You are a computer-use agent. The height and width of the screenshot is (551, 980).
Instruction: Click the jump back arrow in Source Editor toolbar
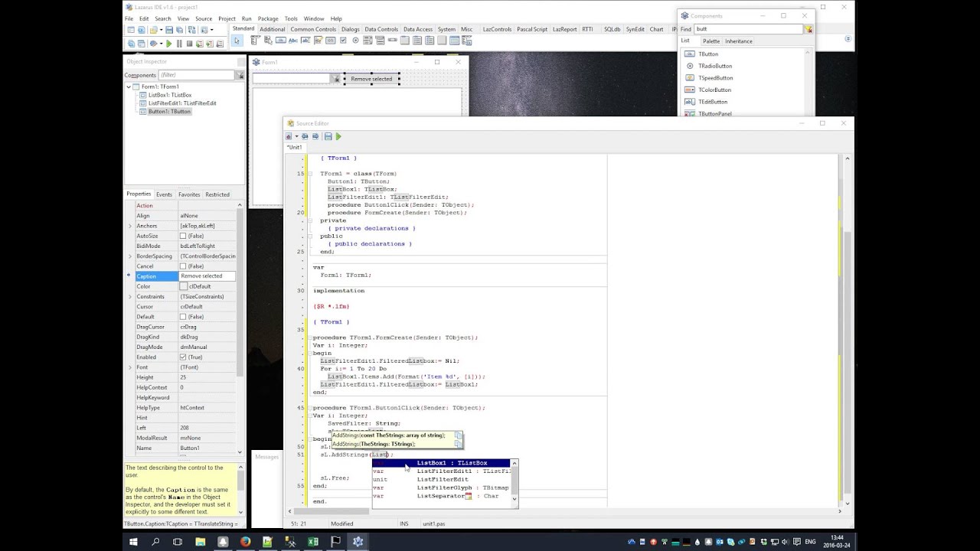point(305,136)
